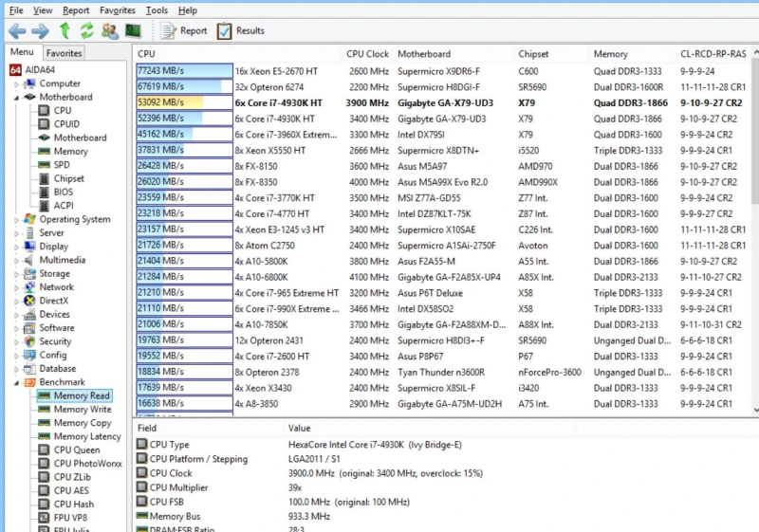Open the Report menu
The width and height of the screenshot is (759, 532).
pyautogui.click(x=76, y=10)
